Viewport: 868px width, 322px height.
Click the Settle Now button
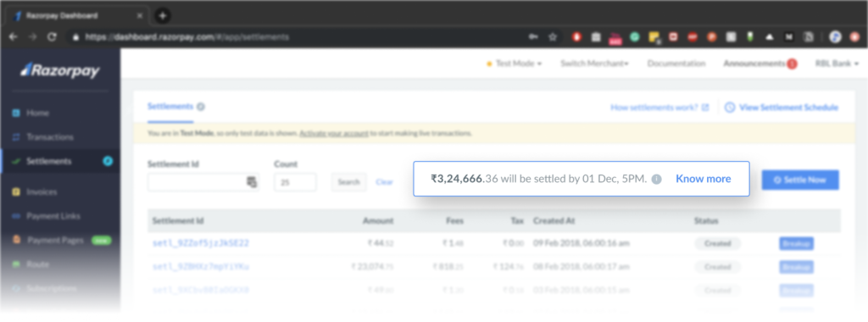coord(800,180)
